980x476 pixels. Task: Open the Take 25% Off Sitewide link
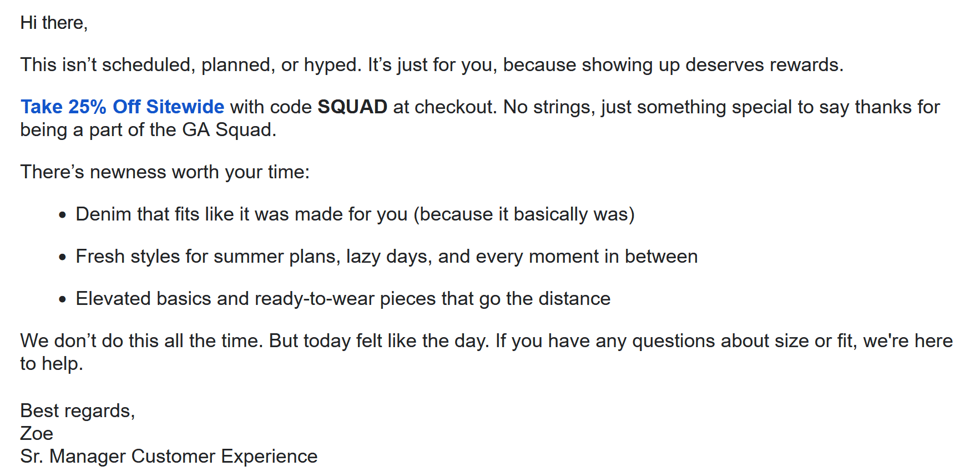[122, 107]
